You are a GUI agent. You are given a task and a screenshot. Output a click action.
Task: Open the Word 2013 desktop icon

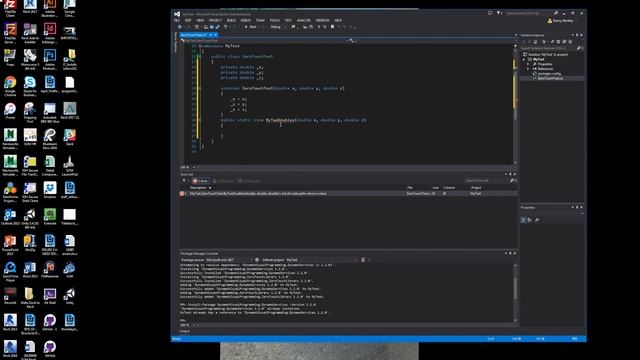point(30,269)
